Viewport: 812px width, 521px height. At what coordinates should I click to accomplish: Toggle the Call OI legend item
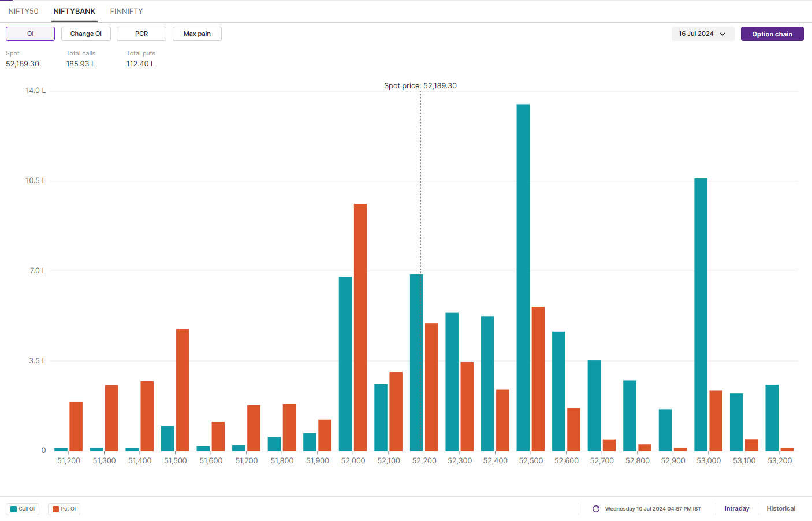(23, 509)
